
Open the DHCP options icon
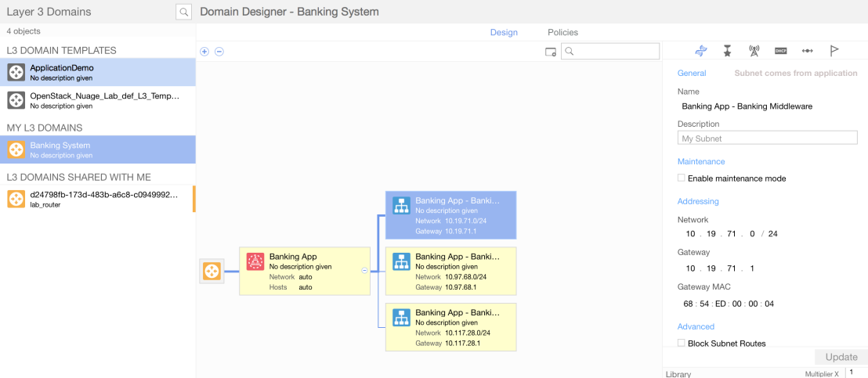780,51
